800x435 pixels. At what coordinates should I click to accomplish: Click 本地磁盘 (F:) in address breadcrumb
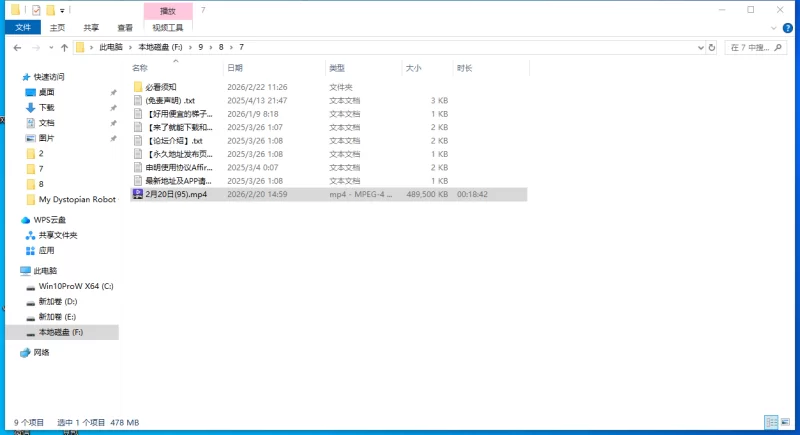[160, 47]
